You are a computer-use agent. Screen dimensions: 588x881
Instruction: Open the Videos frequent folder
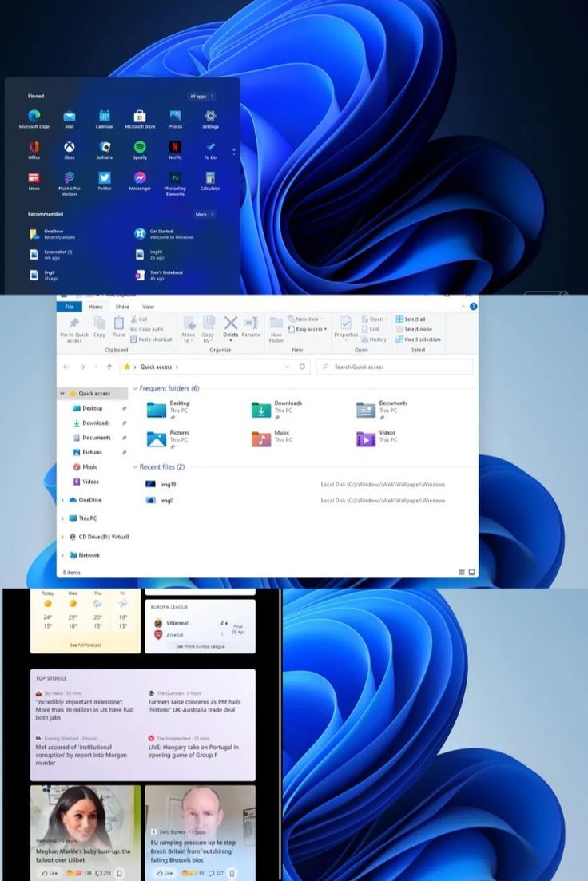click(376, 439)
